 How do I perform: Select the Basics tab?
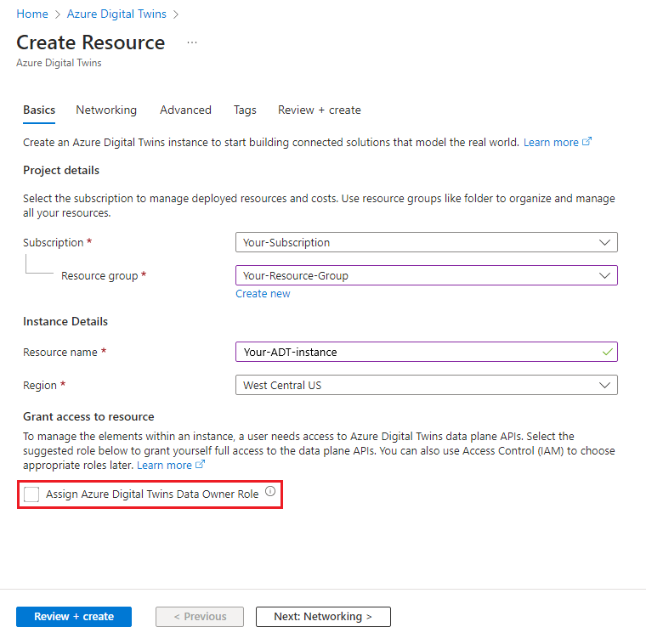[39, 110]
